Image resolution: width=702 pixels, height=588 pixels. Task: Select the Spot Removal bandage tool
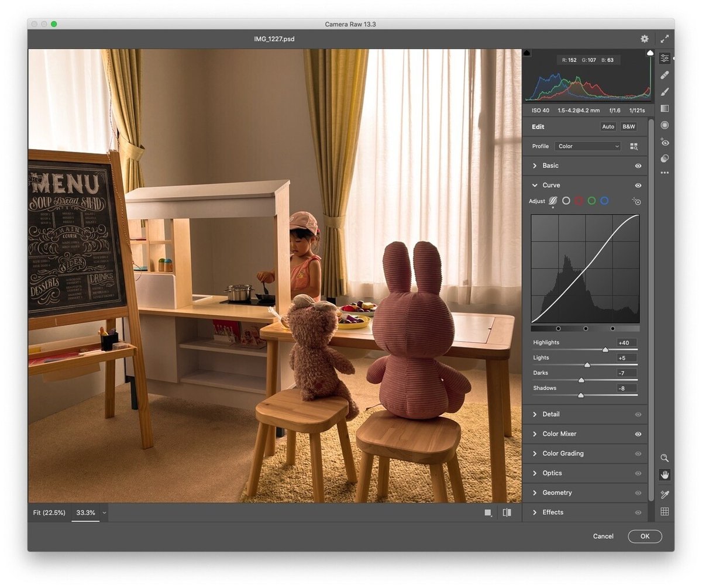click(x=665, y=75)
